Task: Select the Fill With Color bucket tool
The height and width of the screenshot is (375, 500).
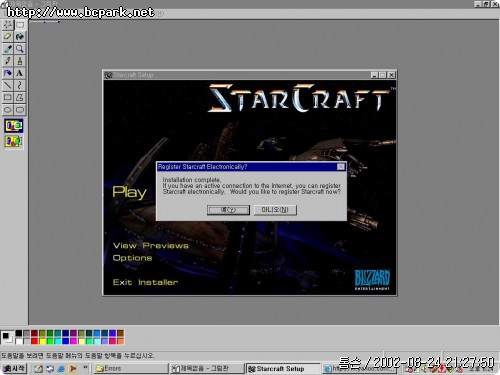Action: [x=20, y=37]
